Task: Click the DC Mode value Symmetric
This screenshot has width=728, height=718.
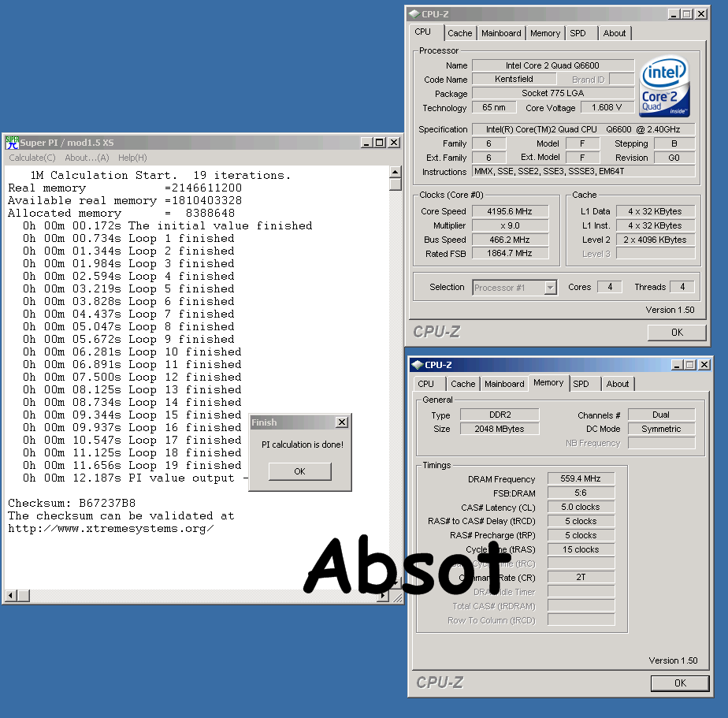Action: 661,429
